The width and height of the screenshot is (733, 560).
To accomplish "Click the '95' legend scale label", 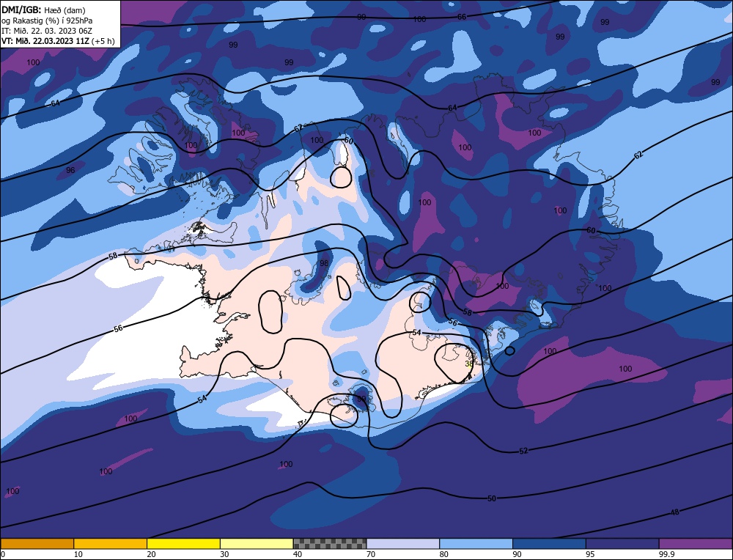I will pyautogui.click(x=590, y=554).
